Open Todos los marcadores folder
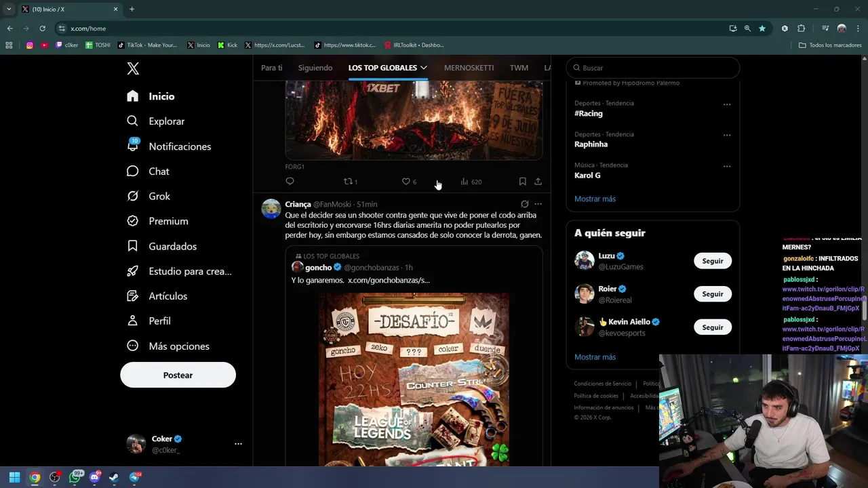The width and height of the screenshot is (868, 488). [x=830, y=45]
